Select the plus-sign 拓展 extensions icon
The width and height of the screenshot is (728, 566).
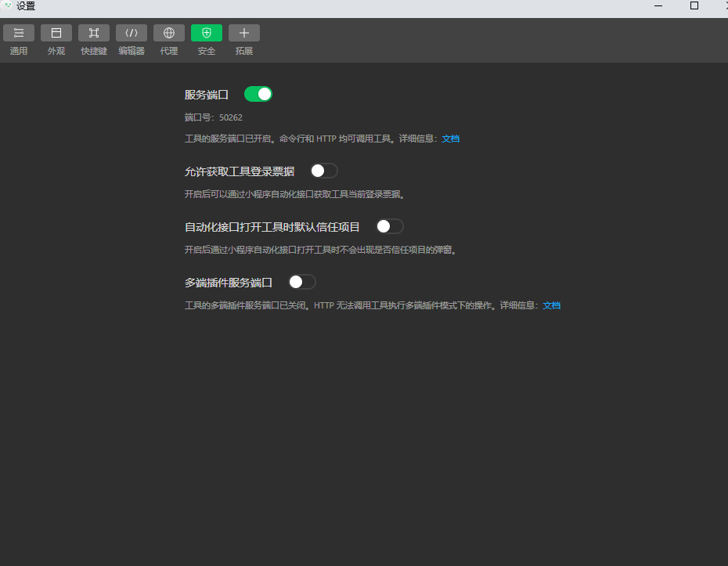coord(243,33)
